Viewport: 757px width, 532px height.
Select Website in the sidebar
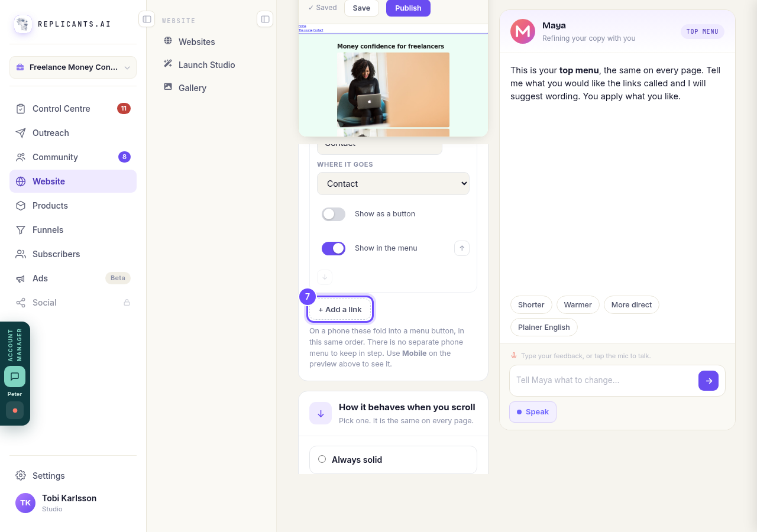point(73,181)
